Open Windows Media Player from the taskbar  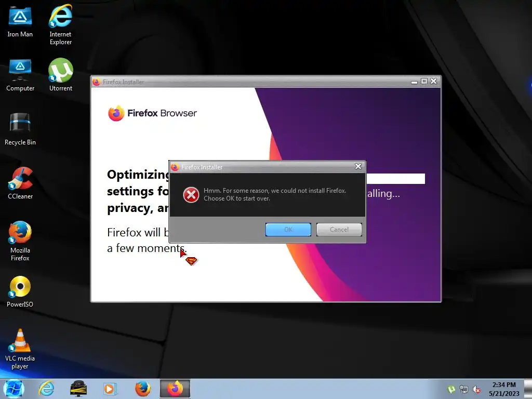[110, 389]
